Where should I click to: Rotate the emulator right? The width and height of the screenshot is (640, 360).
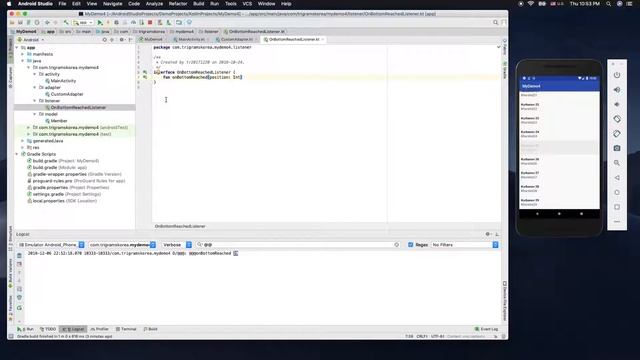point(617,133)
